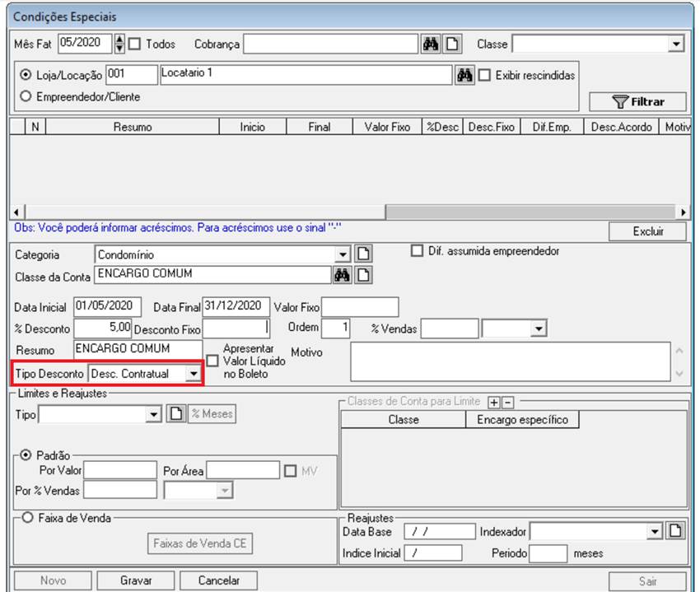Click binoculars icon beside Locatario 1 field

(x=464, y=75)
